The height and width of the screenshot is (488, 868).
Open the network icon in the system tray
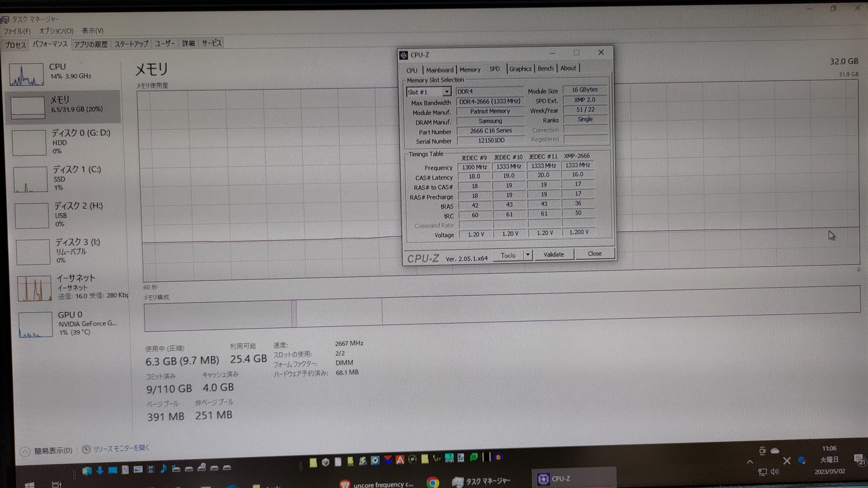tap(762, 472)
